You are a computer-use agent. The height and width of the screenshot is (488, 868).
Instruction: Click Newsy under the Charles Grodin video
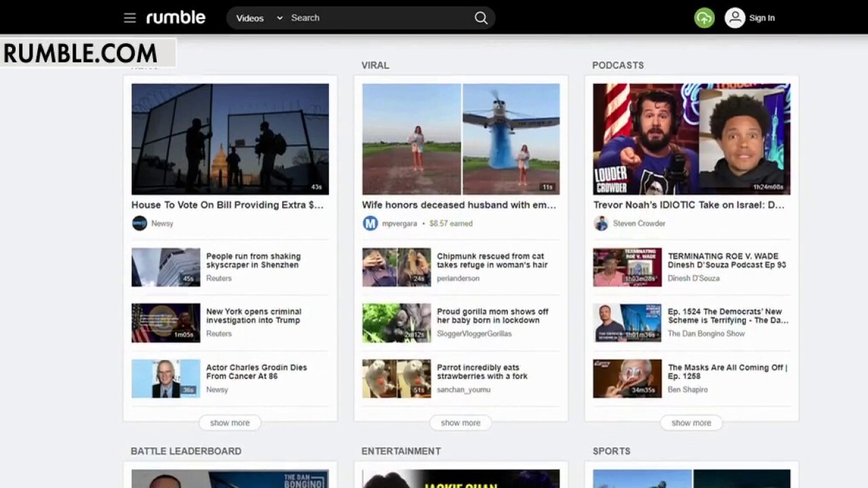coord(217,390)
